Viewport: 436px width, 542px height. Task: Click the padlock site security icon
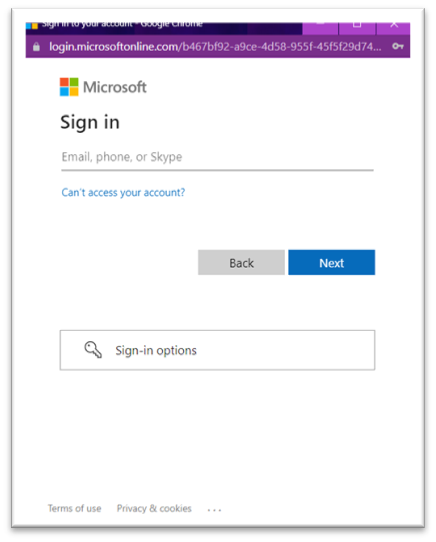point(36,47)
